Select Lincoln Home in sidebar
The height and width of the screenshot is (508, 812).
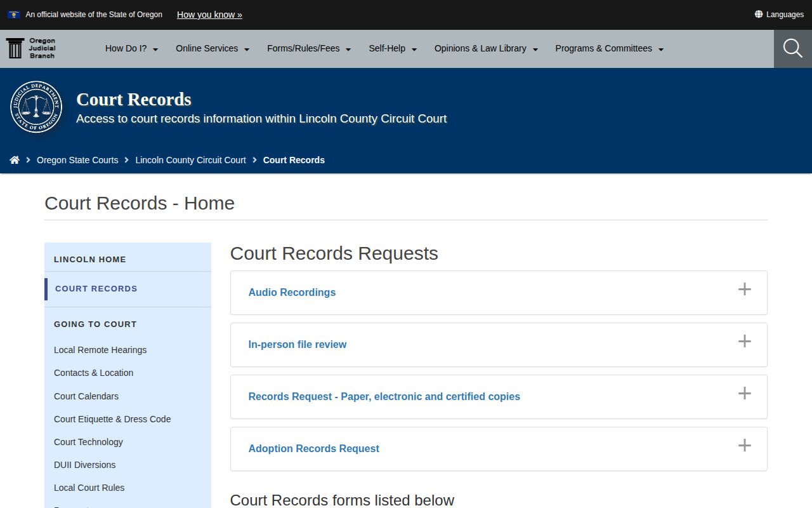(90, 259)
